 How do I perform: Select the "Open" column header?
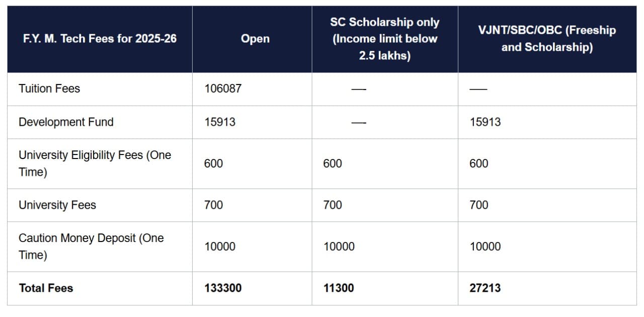(x=255, y=39)
